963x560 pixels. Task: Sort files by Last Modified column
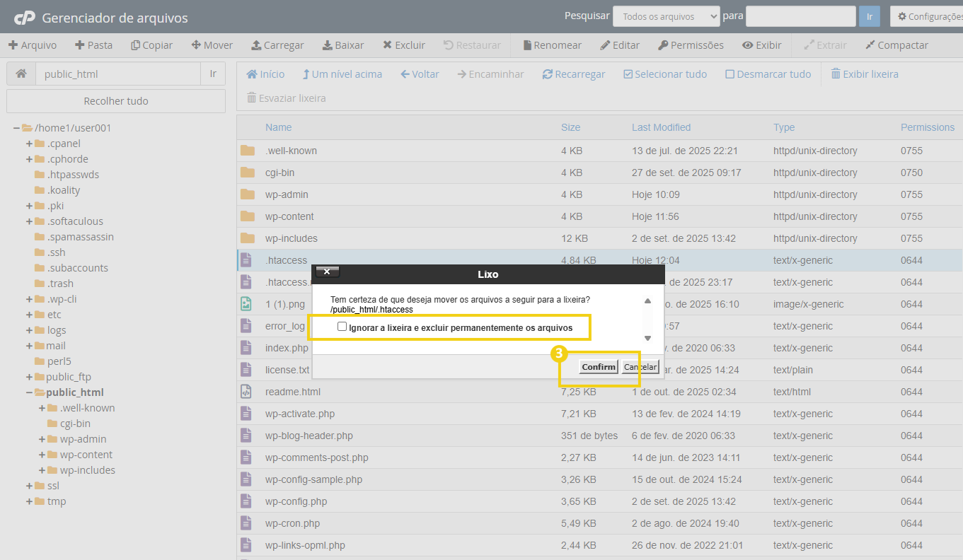[x=661, y=127]
